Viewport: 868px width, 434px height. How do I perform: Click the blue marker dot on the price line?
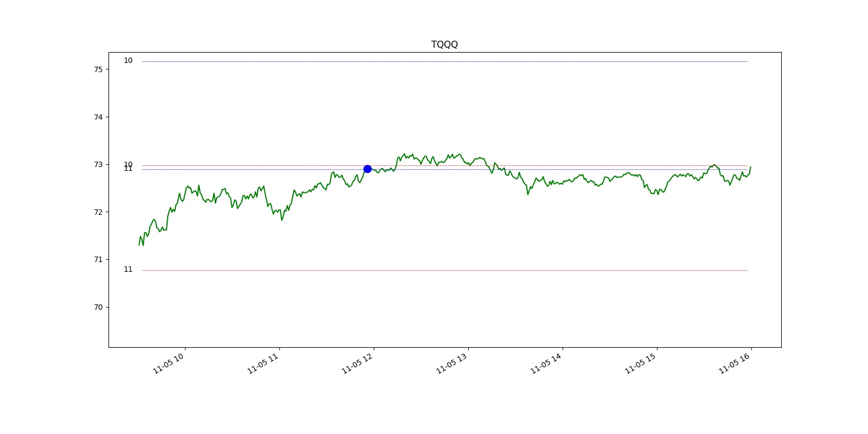click(367, 169)
